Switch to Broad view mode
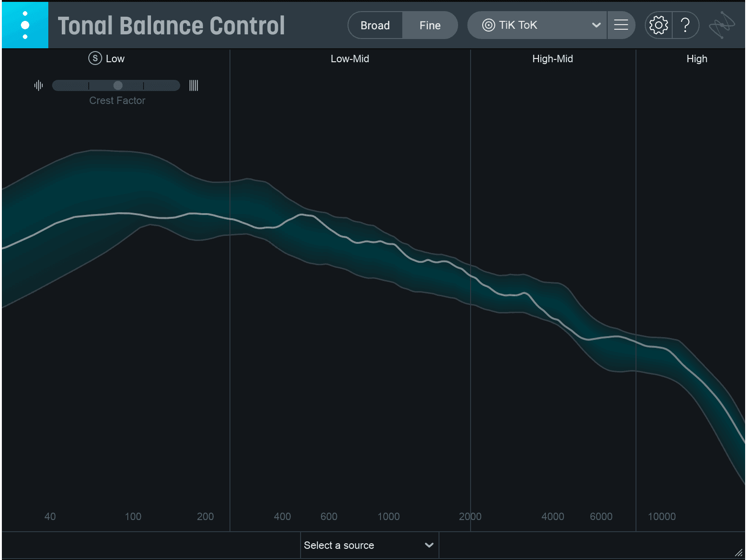 click(x=375, y=26)
